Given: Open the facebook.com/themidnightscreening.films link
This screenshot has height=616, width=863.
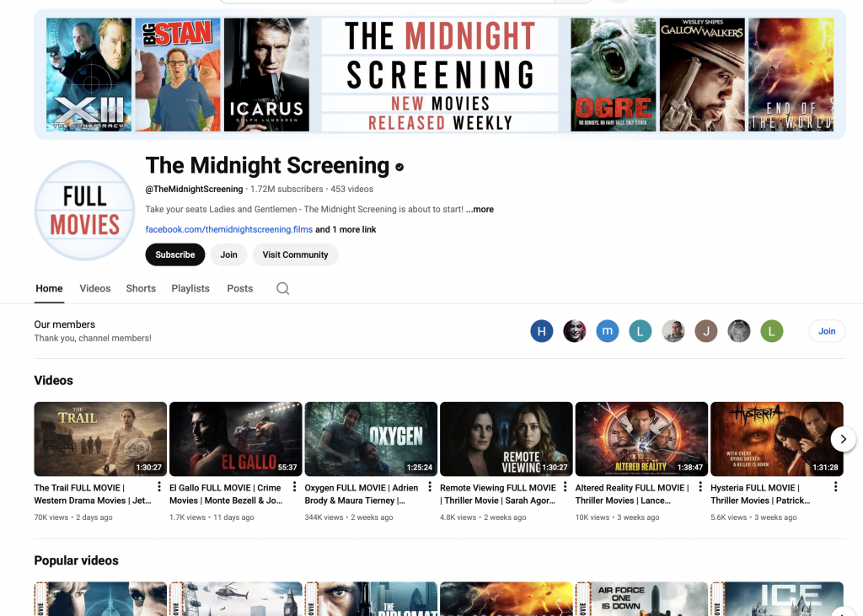Looking at the screenshot, I should click(x=228, y=229).
